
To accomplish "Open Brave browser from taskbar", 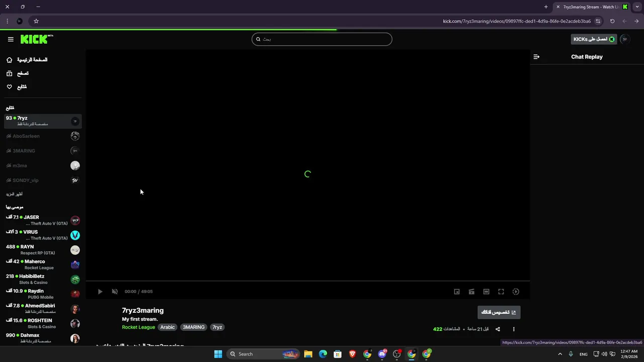I will 353,354.
